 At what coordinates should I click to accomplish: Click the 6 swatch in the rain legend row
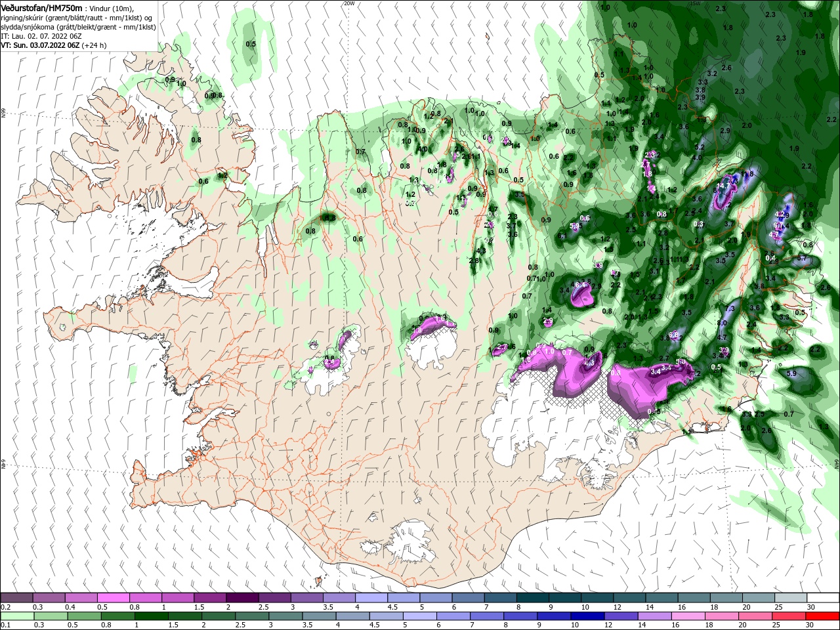coord(453,616)
